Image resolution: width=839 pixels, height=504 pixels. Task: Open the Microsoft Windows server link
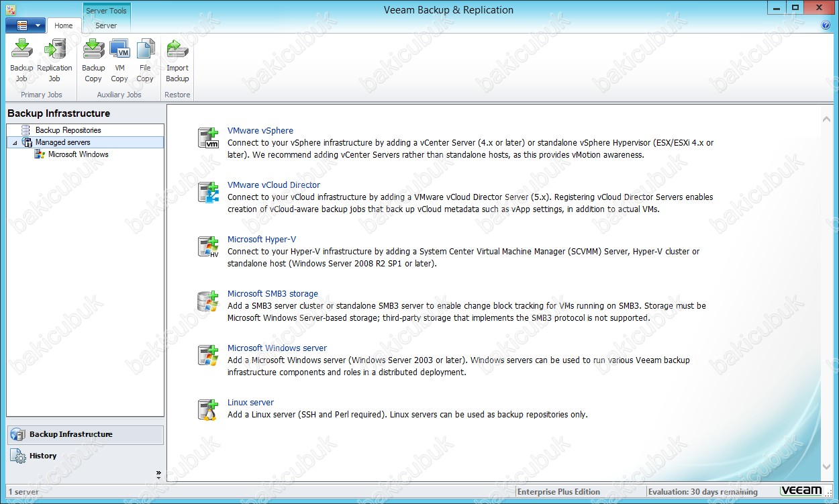(x=277, y=348)
